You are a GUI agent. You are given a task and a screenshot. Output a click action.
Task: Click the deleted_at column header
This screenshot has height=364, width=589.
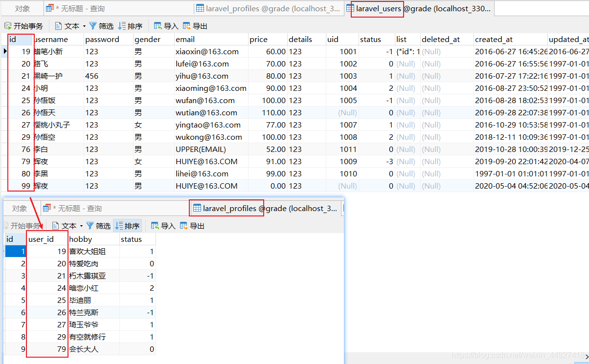click(447, 39)
